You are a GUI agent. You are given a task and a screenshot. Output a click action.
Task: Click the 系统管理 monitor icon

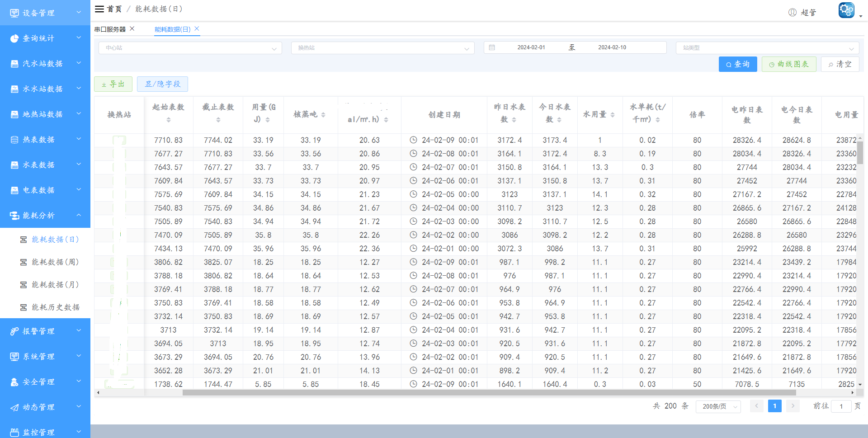click(14, 357)
